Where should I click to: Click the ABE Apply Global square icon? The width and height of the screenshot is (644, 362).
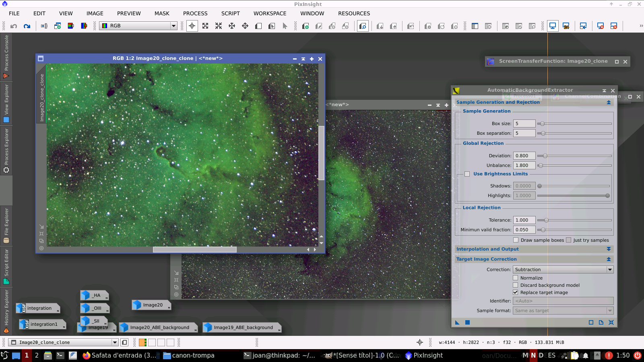[467, 322]
